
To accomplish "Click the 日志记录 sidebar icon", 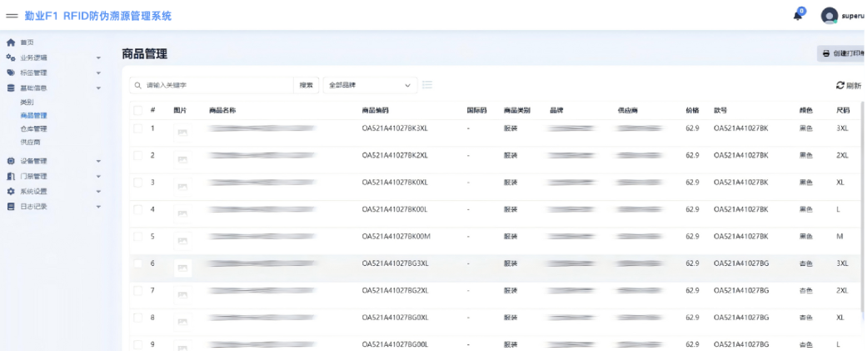I will pyautogui.click(x=11, y=206).
